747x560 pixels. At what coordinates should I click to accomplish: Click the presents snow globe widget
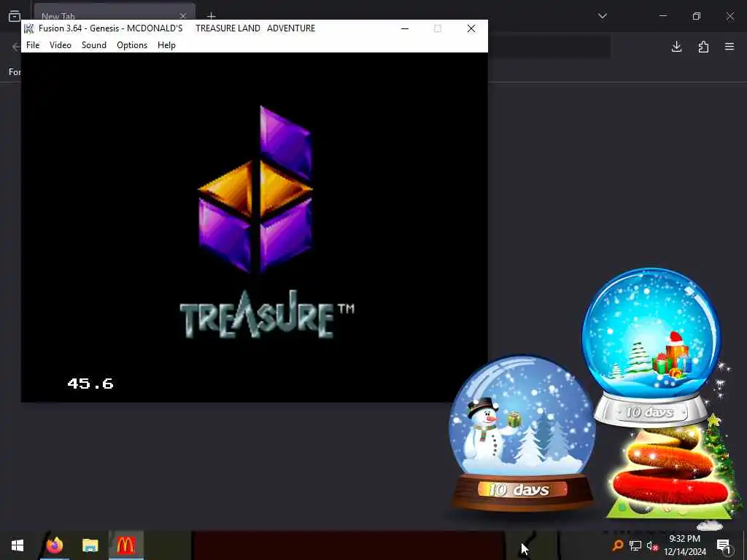651,346
